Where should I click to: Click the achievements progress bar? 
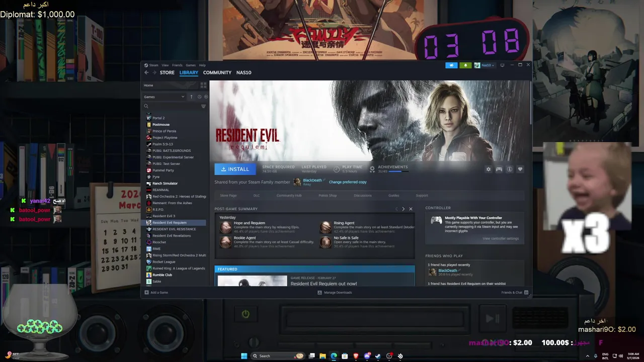point(398,171)
